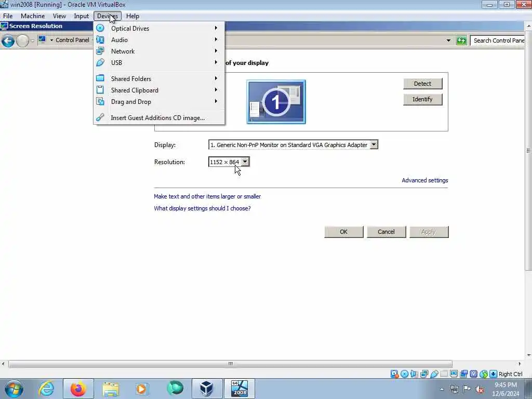The image size is (532, 399).
Task: Expand the Network submenu arrow
Action: click(x=216, y=51)
